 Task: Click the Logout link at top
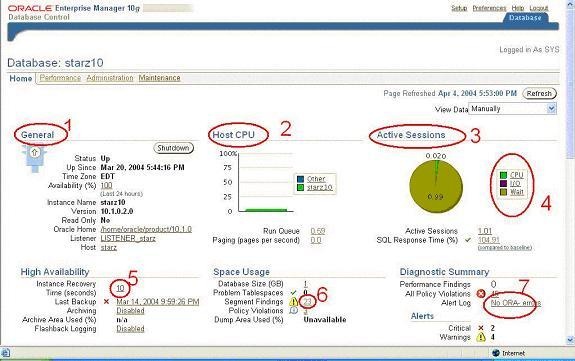coord(539,8)
